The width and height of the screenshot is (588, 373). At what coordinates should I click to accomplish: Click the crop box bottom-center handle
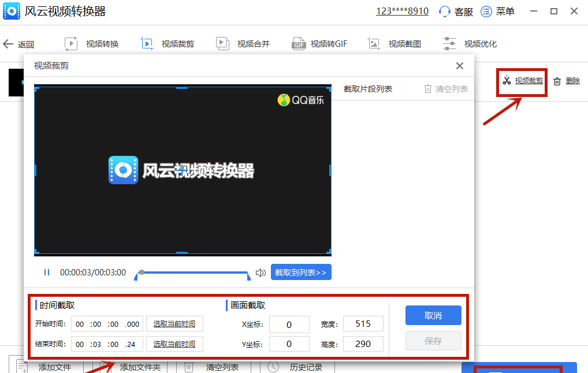pyautogui.click(x=182, y=253)
